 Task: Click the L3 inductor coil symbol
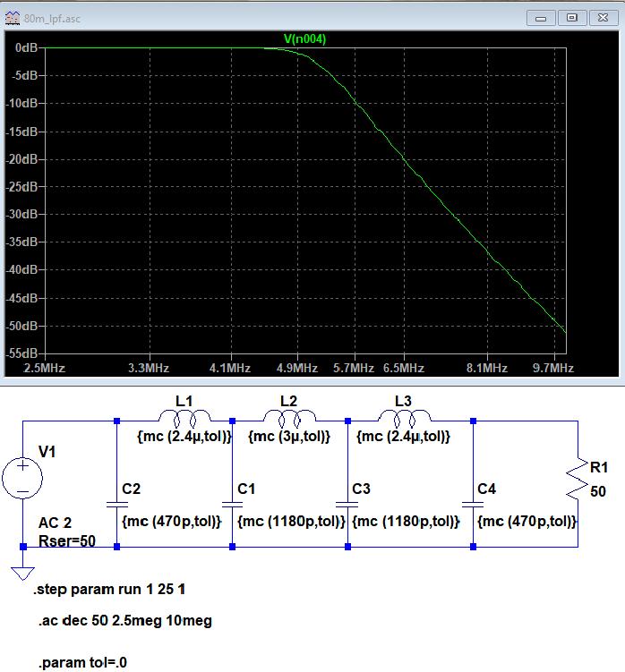tap(402, 418)
